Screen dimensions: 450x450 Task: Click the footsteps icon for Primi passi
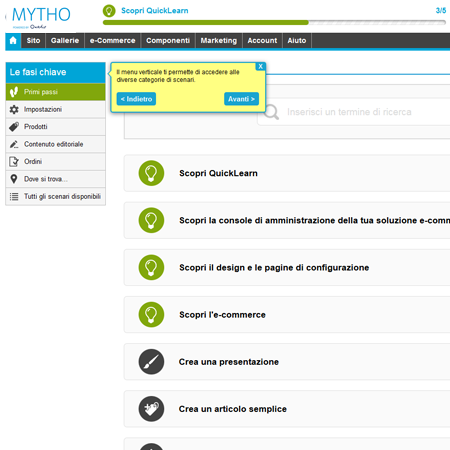14,92
